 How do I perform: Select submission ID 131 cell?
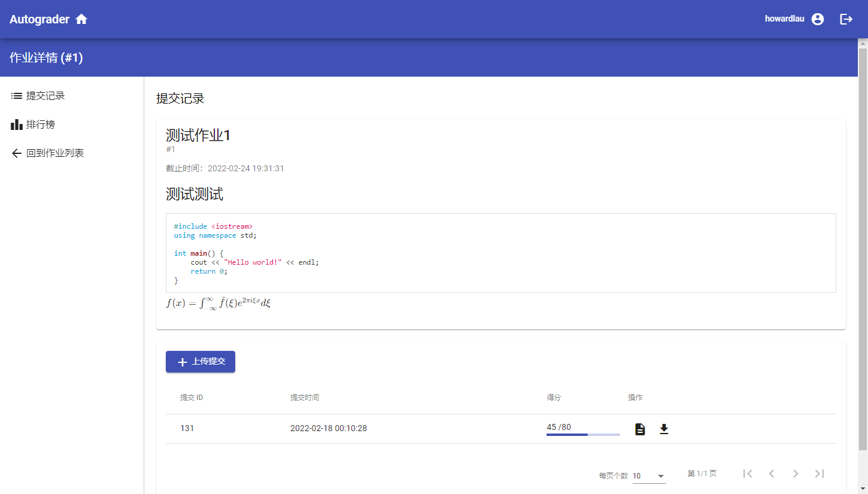pos(187,429)
